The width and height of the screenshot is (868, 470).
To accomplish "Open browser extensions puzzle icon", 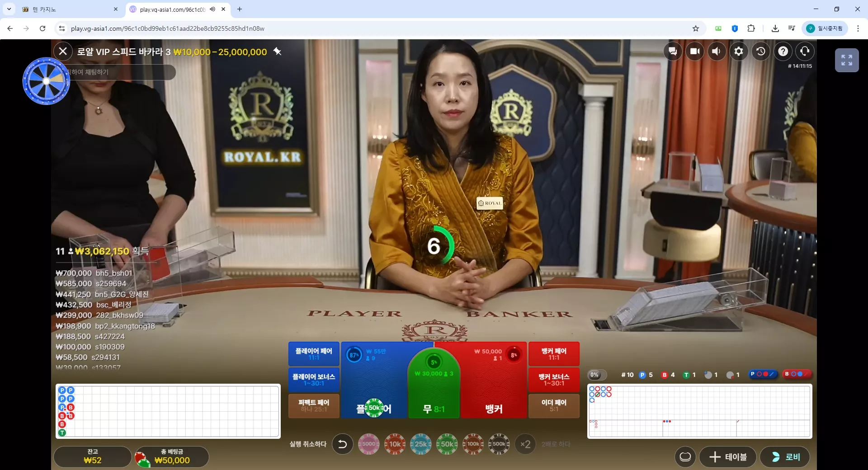I will pyautogui.click(x=751, y=28).
